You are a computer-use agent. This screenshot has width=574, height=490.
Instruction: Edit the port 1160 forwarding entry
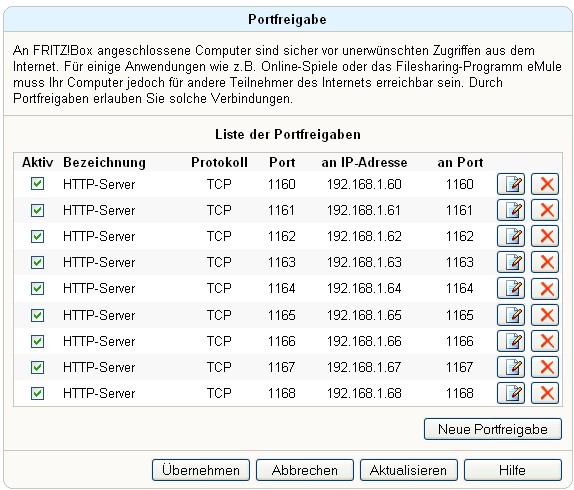point(511,184)
